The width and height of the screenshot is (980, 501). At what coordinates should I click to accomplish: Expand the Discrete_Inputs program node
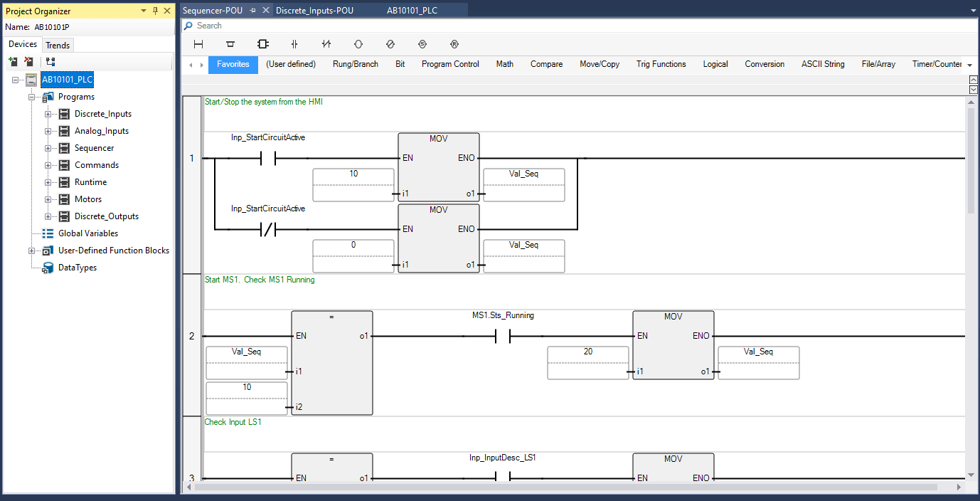pyautogui.click(x=48, y=114)
